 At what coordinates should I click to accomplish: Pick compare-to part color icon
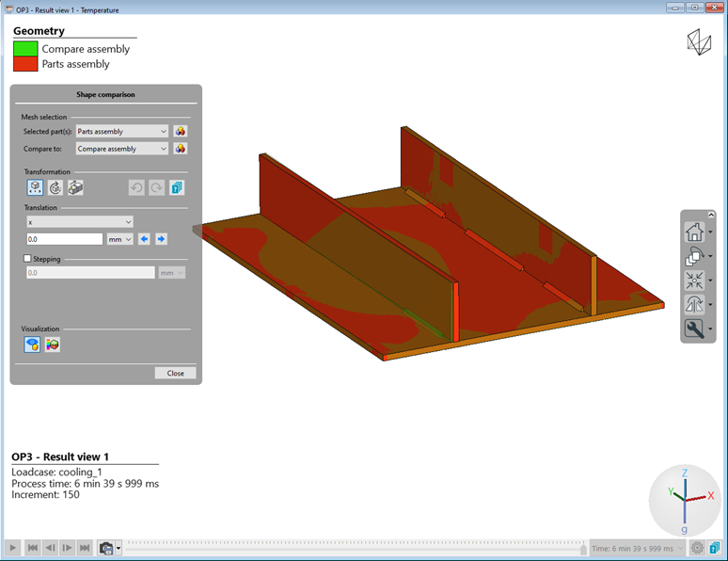click(181, 149)
